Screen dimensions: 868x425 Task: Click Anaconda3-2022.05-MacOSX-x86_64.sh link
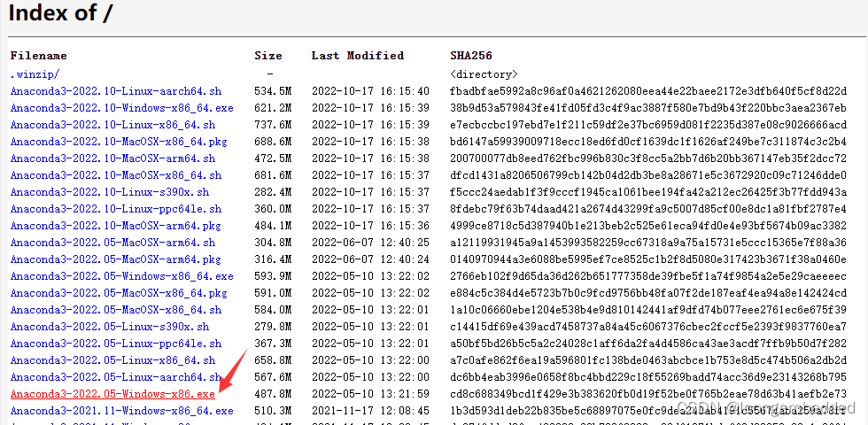(116, 310)
